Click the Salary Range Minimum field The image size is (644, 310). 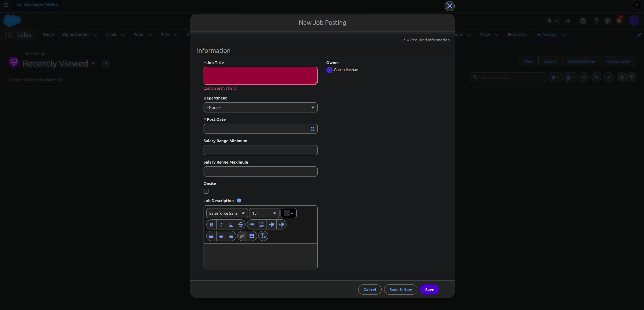tap(260, 150)
